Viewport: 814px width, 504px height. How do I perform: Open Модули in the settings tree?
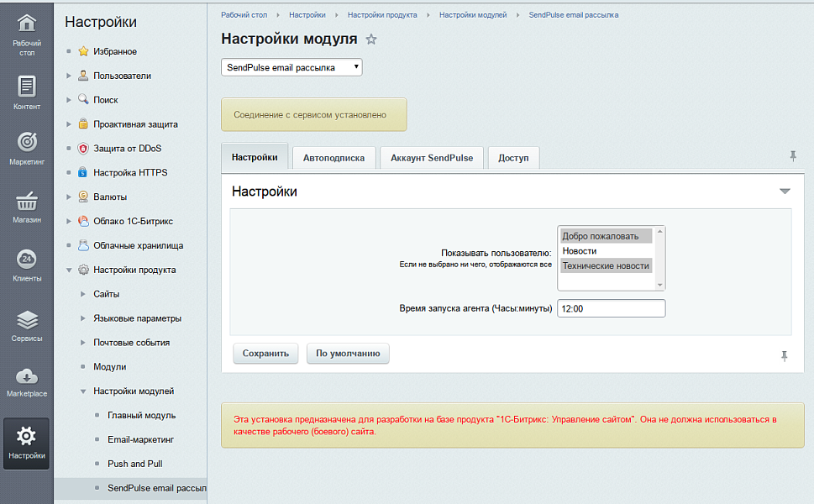(109, 367)
